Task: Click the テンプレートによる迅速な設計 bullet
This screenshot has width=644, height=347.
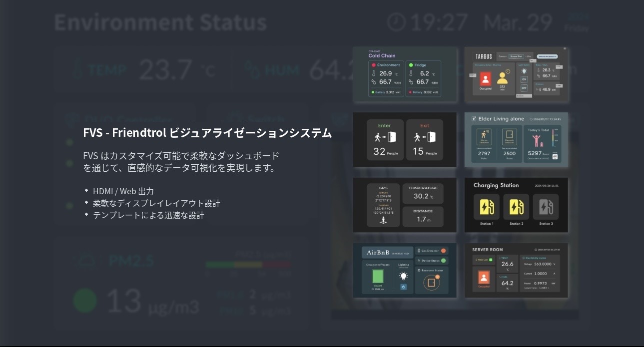Action: click(x=148, y=215)
